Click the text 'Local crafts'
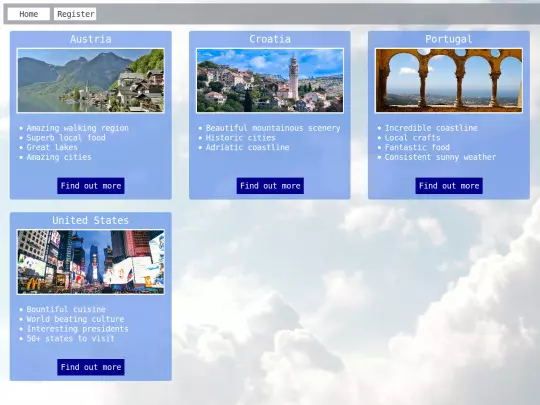 tap(413, 138)
